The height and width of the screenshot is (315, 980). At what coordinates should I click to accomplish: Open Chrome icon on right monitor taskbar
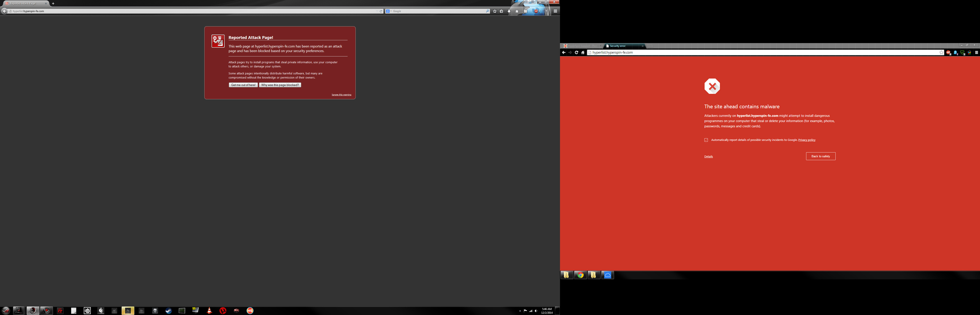click(581, 275)
